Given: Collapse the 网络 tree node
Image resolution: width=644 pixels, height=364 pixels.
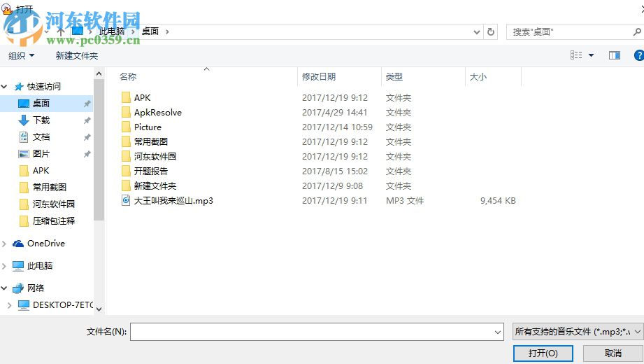Looking at the screenshot, I should tap(4, 288).
